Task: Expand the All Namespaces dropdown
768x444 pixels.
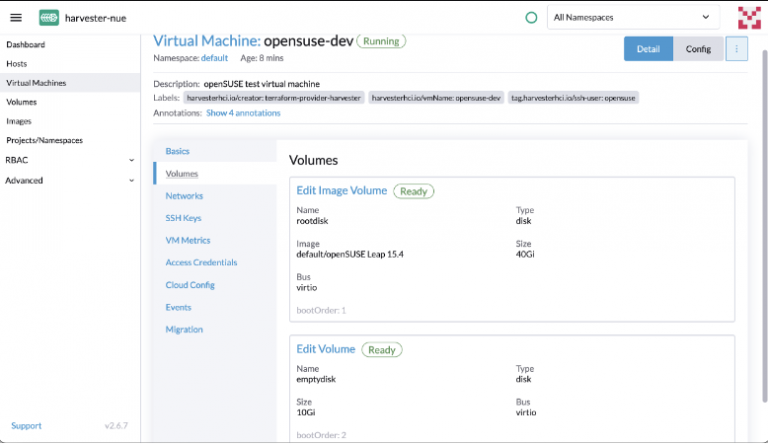Action: tap(633, 17)
